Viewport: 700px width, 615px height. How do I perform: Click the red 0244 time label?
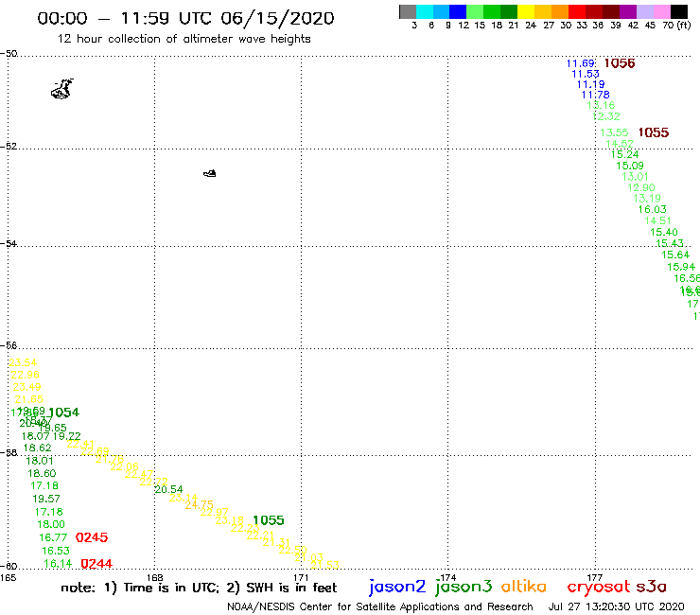coord(96,564)
